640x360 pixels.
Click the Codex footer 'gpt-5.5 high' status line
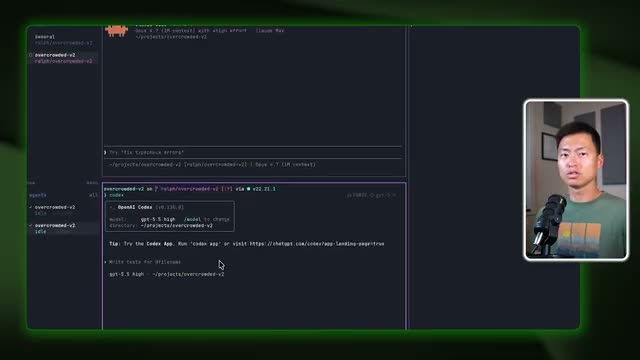[167, 274]
